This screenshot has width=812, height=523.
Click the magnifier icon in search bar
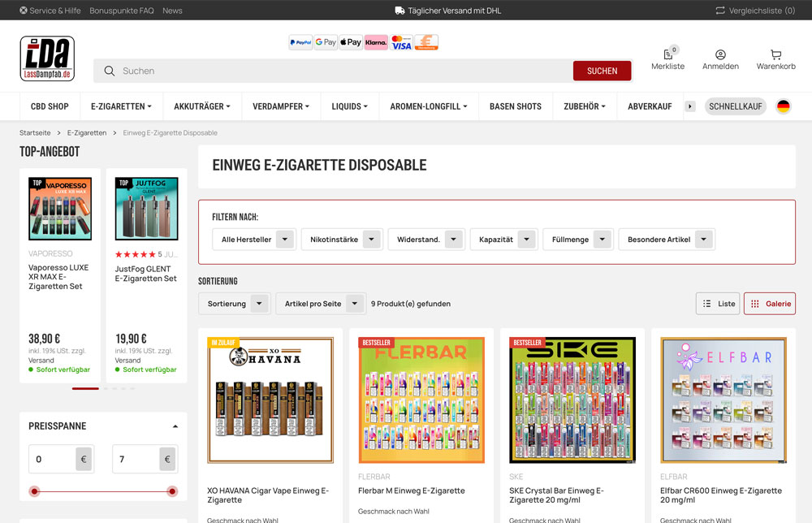coord(110,71)
